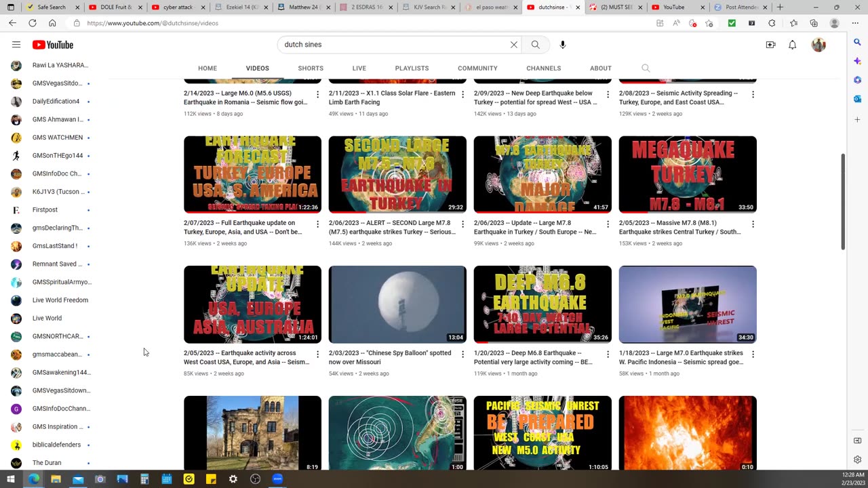Open the PLAYLISTS channel tab
This screenshot has height=488, width=868.
(x=412, y=68)
